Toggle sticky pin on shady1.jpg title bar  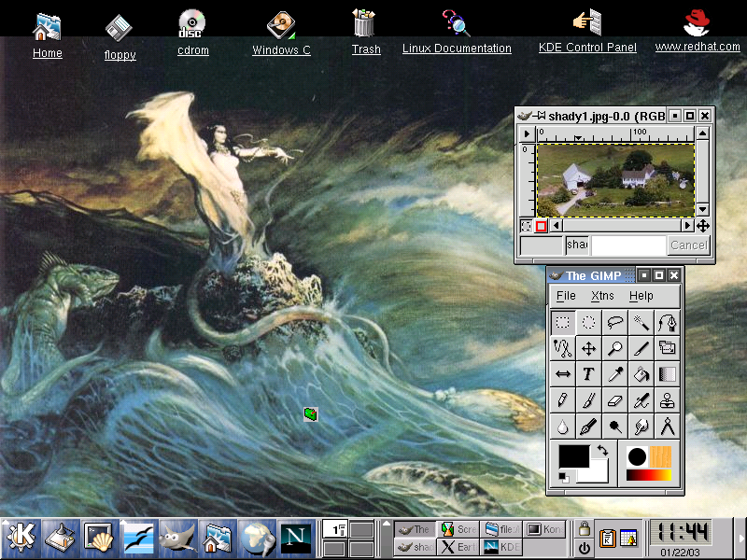point(542,115)
